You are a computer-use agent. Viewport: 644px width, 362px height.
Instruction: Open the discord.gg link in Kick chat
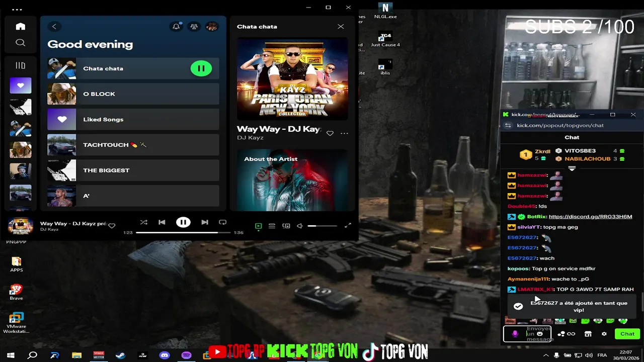click(590, 217)
